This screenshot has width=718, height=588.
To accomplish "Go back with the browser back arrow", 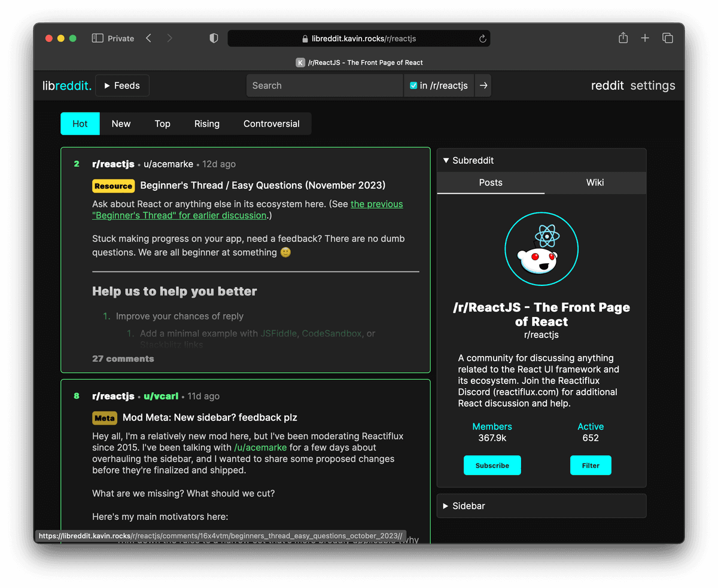I will (x=148, y=38).
